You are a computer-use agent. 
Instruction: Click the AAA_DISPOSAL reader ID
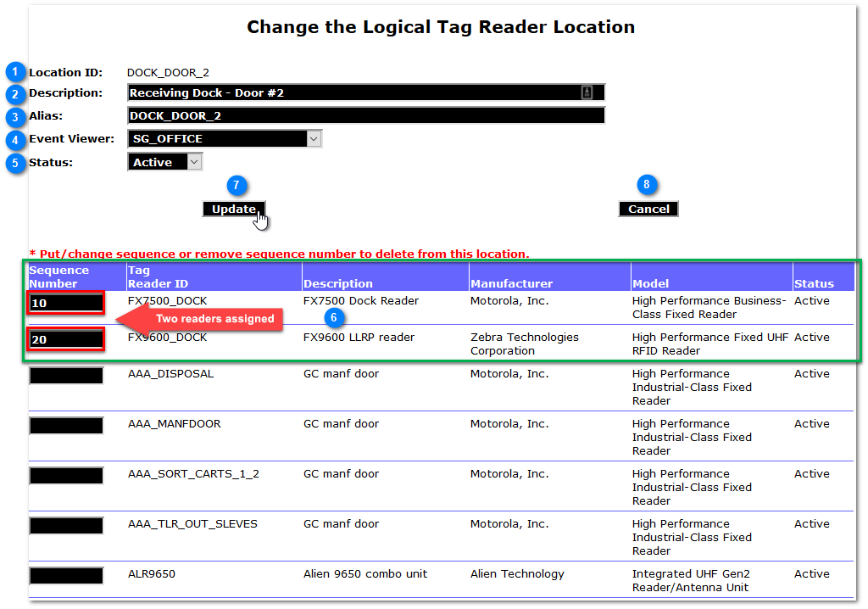170,373
